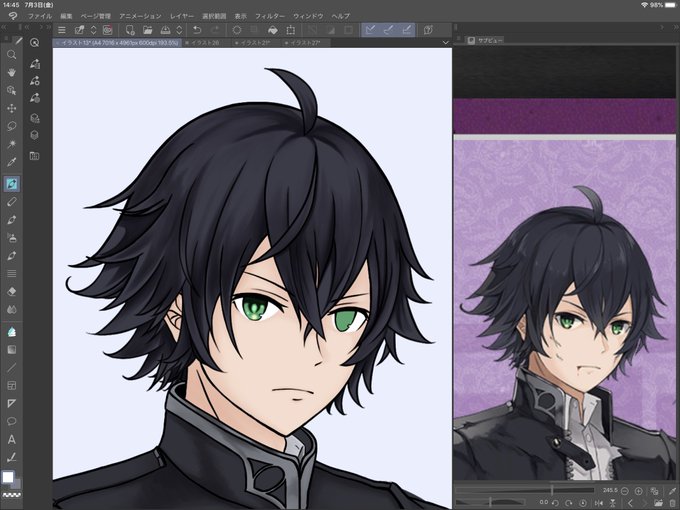Select transparent color checker swatch
This screenshot has height=510, width=680.
[x=12, y=495]
